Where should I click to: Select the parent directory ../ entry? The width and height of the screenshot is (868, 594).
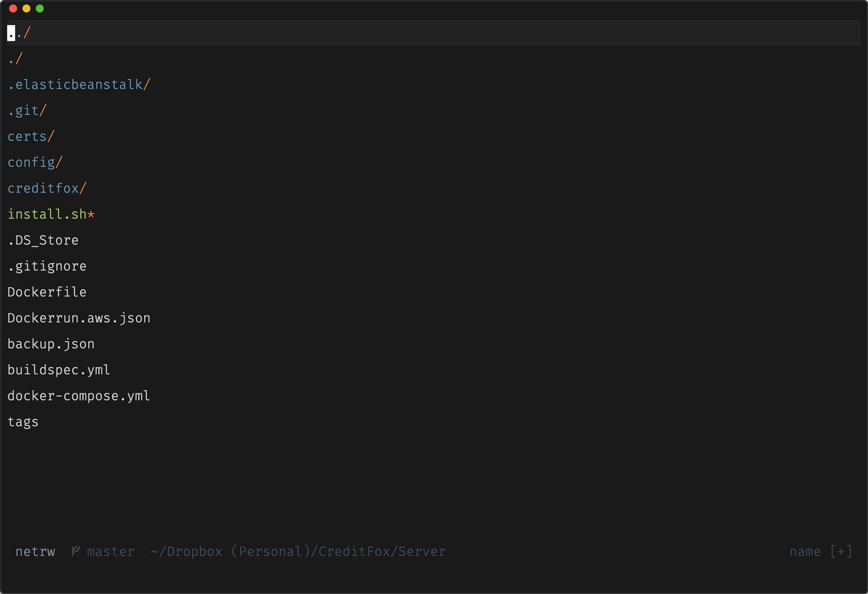coord(19,33)
